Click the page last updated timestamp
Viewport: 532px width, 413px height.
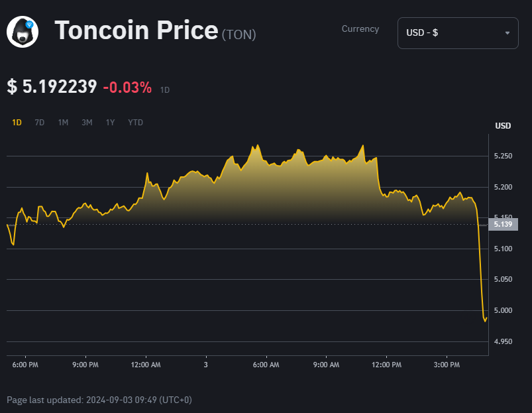pyautogui.click(x=99, y=400)
